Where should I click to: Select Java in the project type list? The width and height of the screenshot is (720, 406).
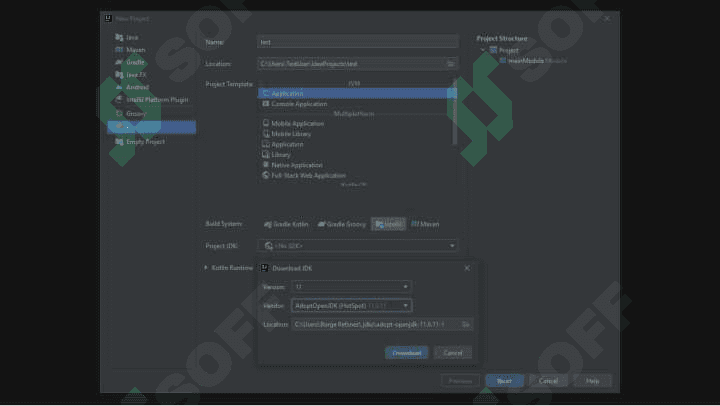tap(132, 37)
